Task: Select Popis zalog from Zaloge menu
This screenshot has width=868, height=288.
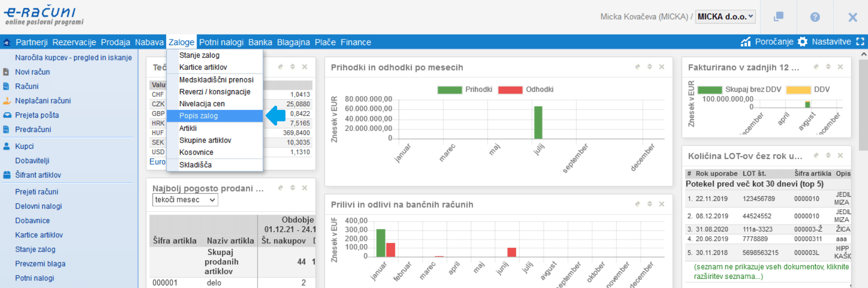Action: (198, 116)
